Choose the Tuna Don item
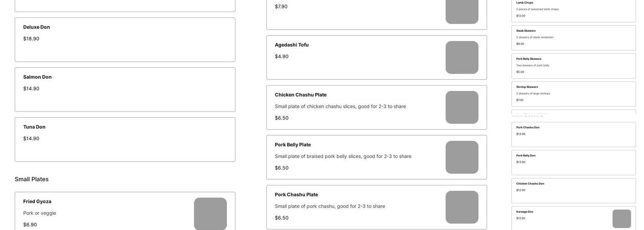This screenshot has height=230, width=644. [125, 139]
